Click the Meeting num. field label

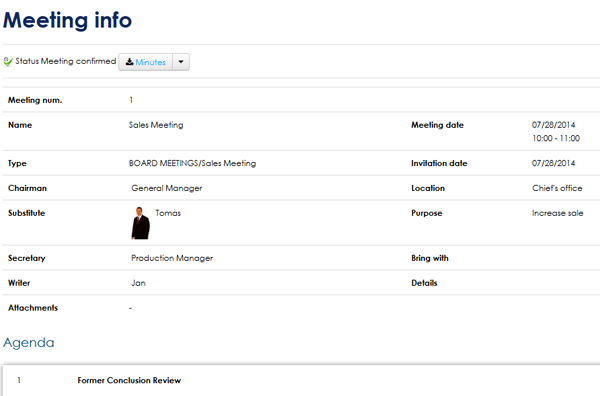[35, 100]
